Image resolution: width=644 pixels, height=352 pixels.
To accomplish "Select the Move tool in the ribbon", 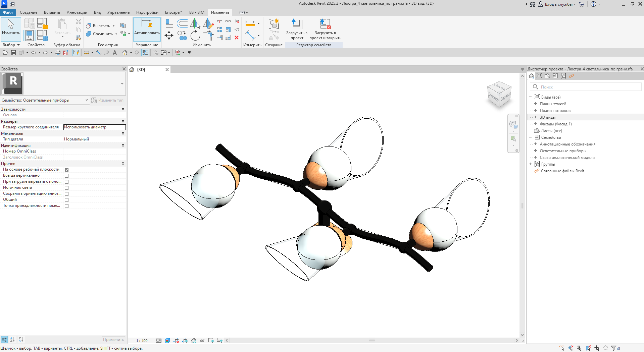I will 169,35.
